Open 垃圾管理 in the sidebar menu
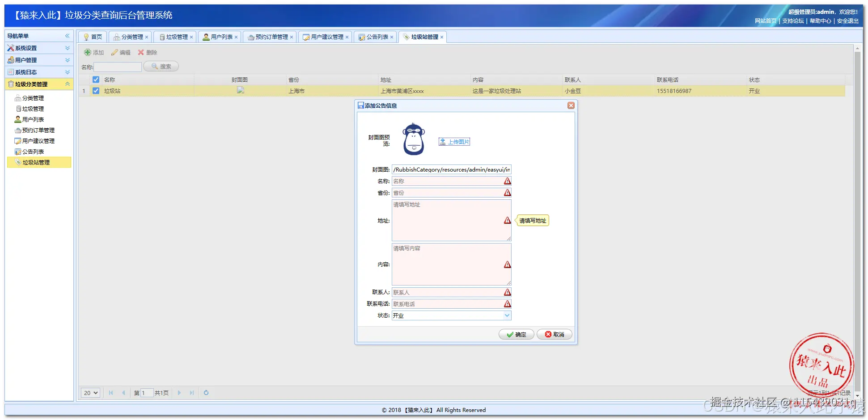 (x=33, y=109)
